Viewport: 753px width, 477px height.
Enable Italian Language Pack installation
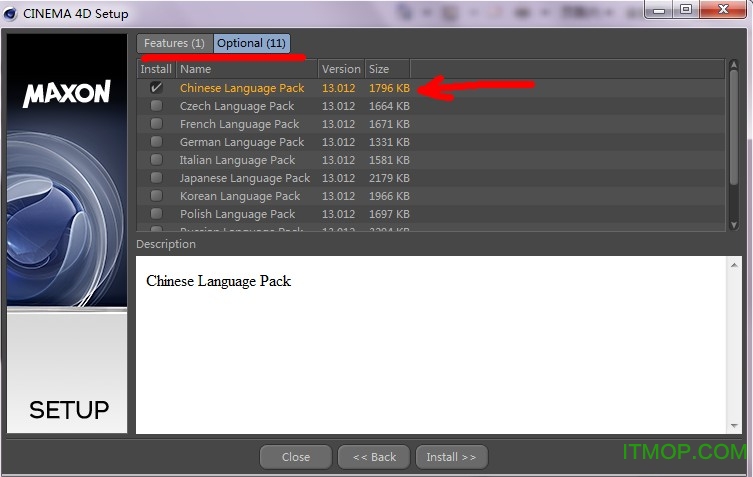156,160
